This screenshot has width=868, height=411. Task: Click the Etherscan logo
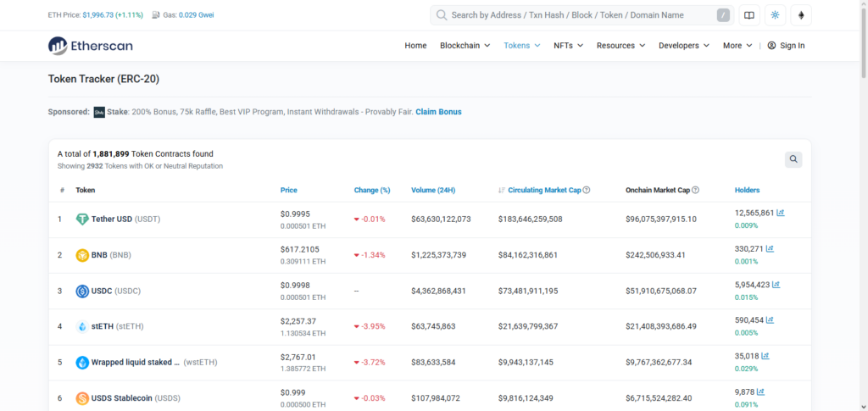[x=90, y=46]
